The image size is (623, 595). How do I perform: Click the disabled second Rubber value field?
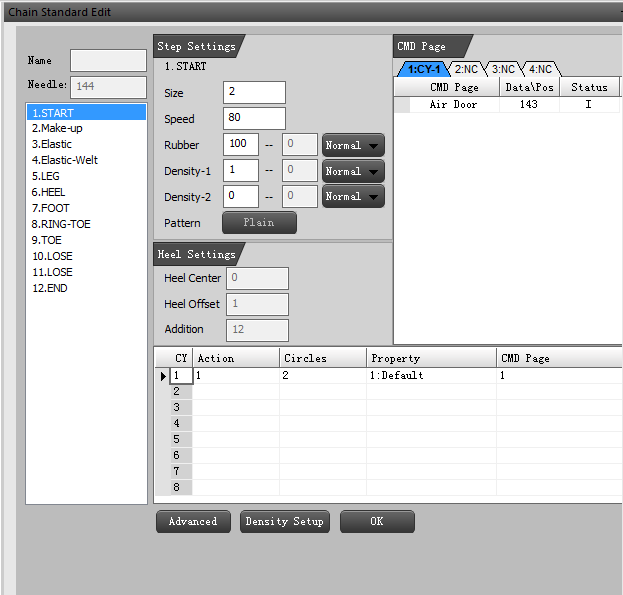[300, 144]
